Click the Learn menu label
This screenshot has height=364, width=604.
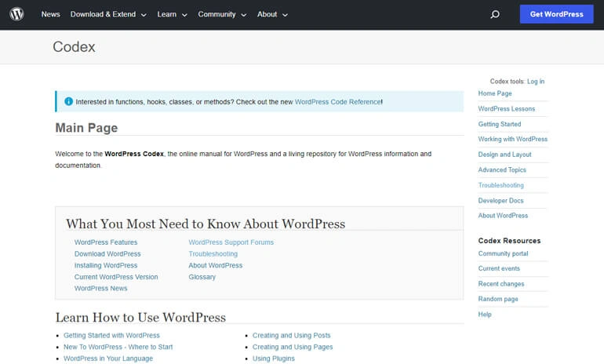pyautogui.click(x=166, y=14)
